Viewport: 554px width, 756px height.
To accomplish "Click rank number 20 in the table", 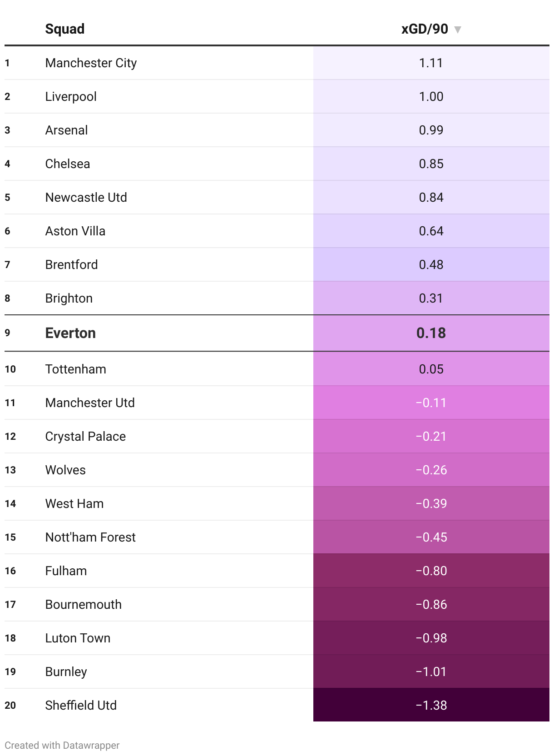I will pyautogui.click(x=10, y=705).
